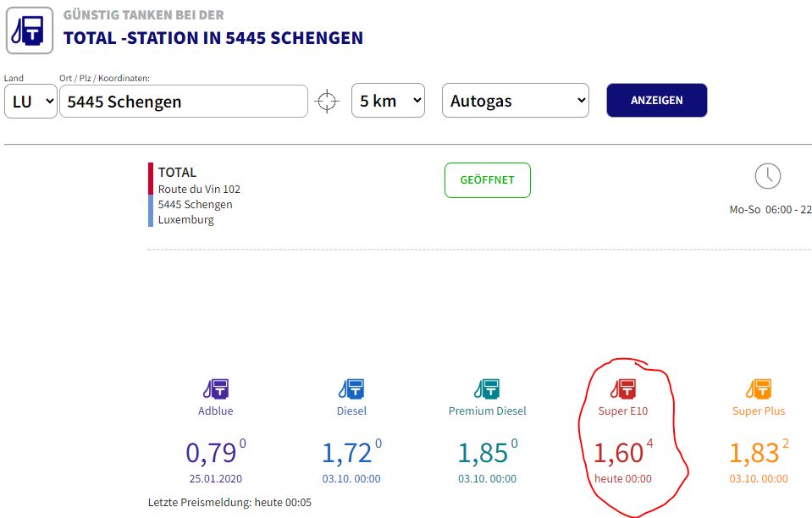Expand the 5 km radius dropdown
Image resolution: width=812 pixels, height=518 pixels.
click(388, 101)
